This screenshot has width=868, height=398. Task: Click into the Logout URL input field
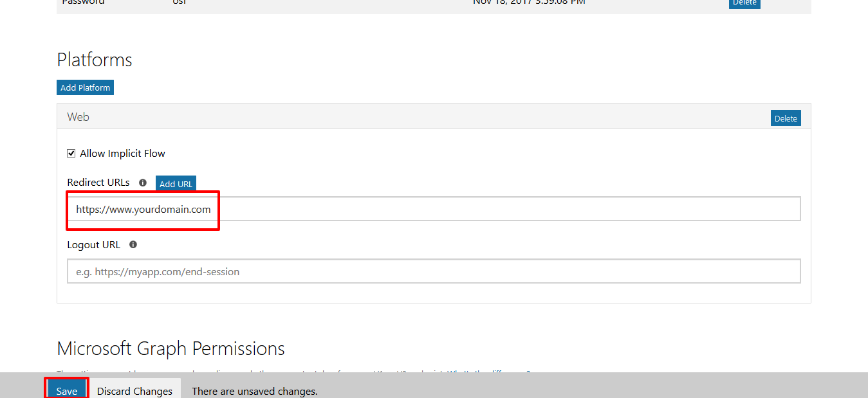[434, 271]
